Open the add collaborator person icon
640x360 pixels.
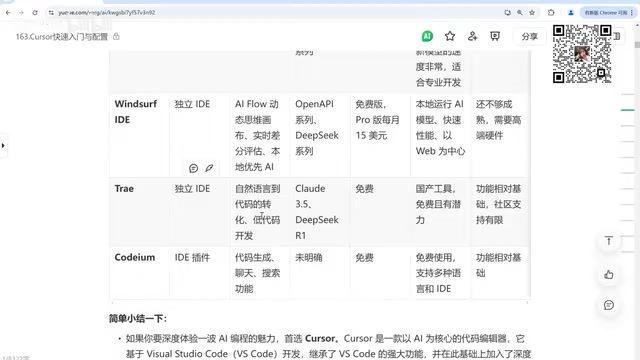pyautogui.click(x=472, y=36)
